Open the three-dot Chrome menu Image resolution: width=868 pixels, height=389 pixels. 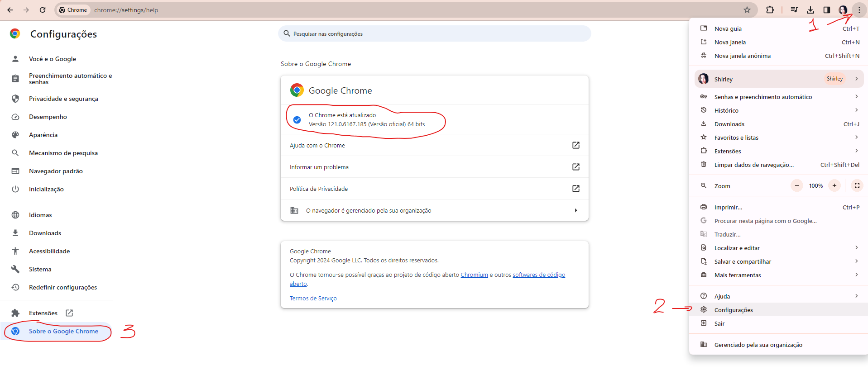tap(859, 10)
